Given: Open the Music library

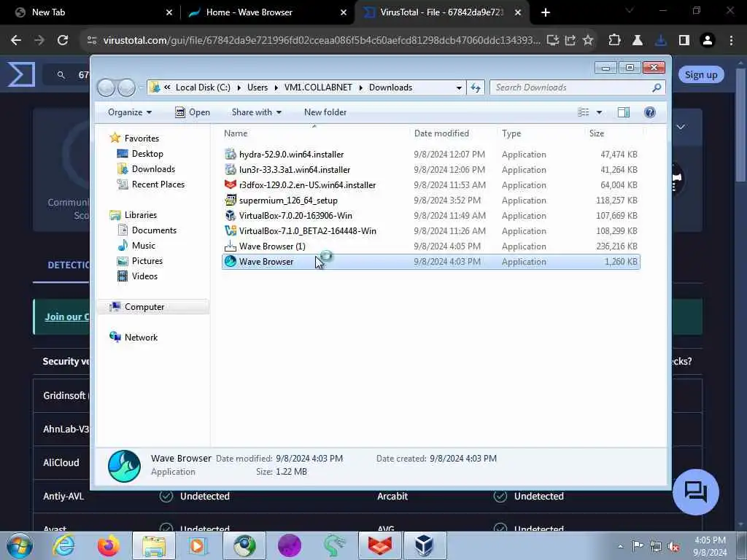Looking at the screenshot, I should click(x=144, y=245).
